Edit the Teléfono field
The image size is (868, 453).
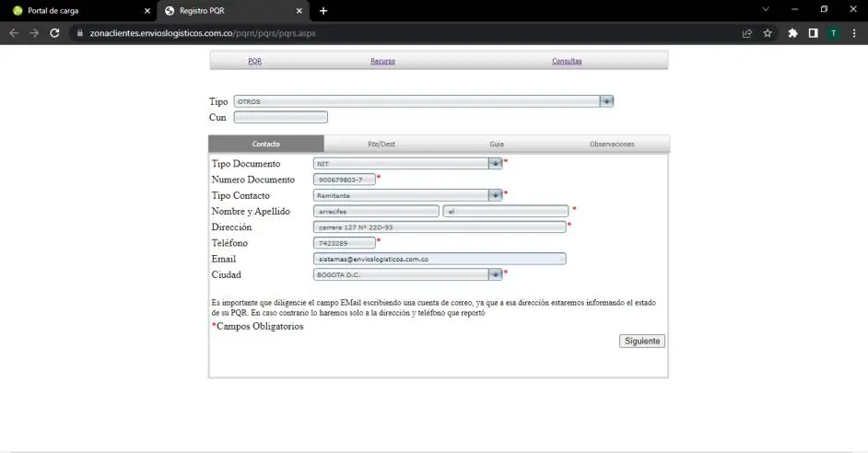pos(345,243)
